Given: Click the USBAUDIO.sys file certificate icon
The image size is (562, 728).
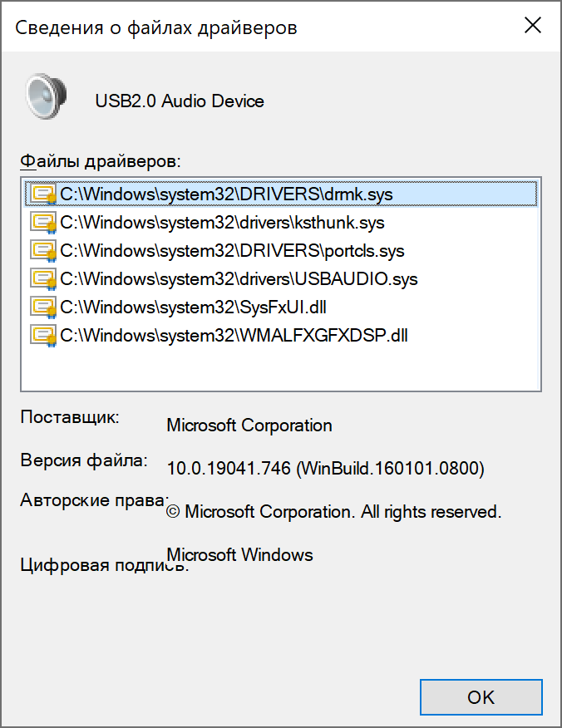Looking at the screenshot, I should 43,279.
